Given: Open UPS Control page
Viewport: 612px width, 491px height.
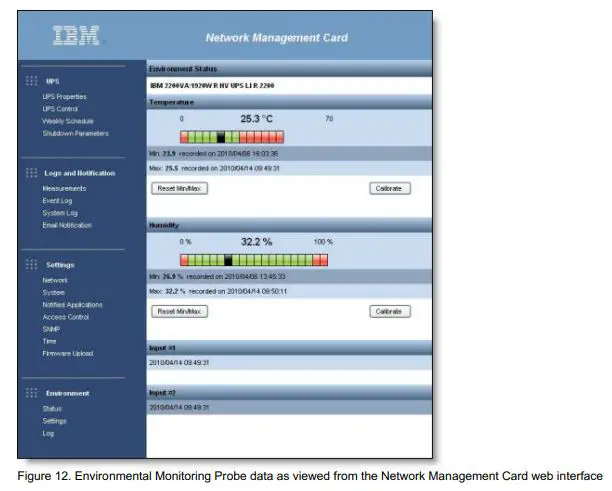Looking at the screenshot, I should click(60, 109).
